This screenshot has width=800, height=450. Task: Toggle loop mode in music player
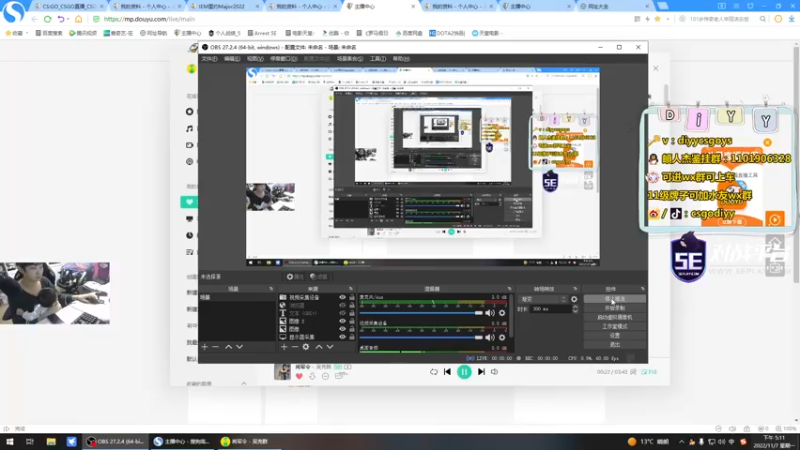(434, 372)
